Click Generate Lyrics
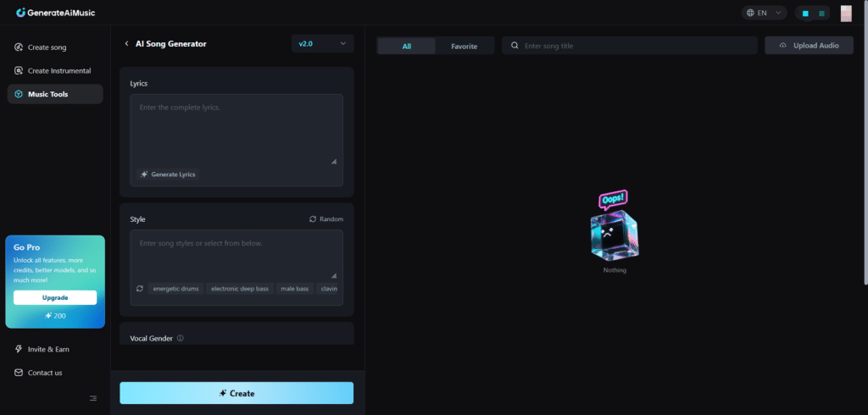The image size is (868, 415). pyautogui.click(x=168, y=174)
